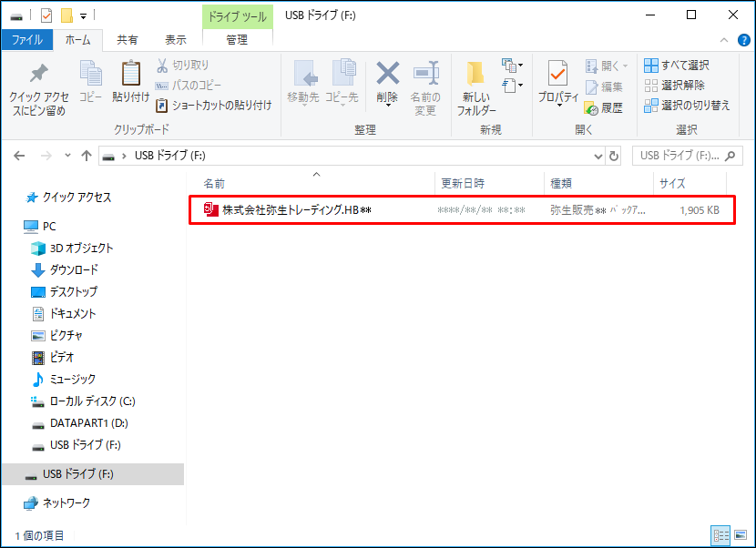Open the Easy access dropdown icon
This screenshot has height=548, width=756.
tap(512, 86)
